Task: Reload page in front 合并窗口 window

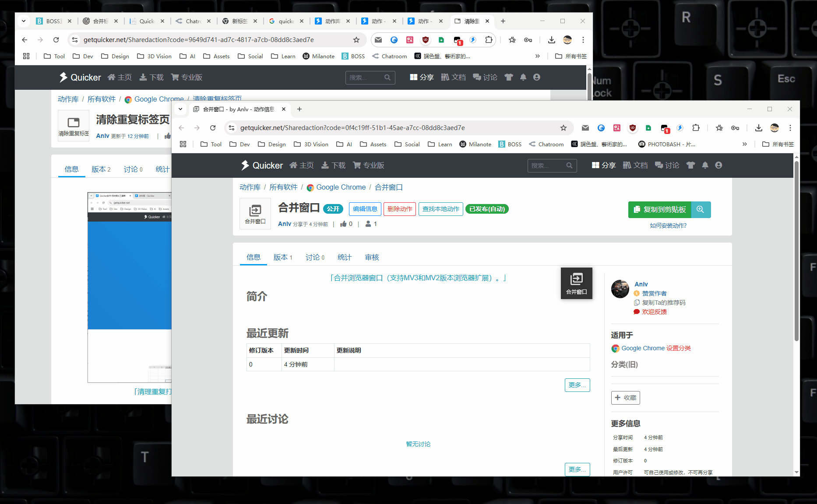Action: tap(213, 128)
